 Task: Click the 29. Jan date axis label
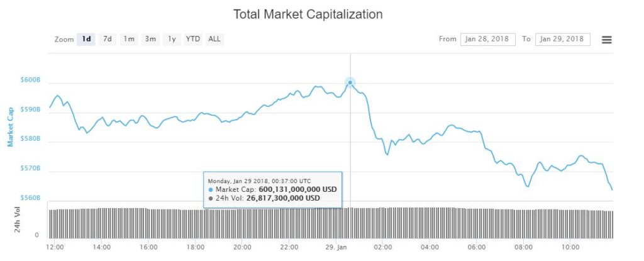(336, 247)
